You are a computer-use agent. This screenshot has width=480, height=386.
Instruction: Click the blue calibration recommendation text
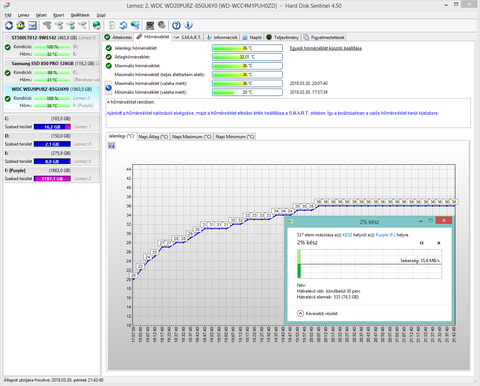[x=272, y=113]
